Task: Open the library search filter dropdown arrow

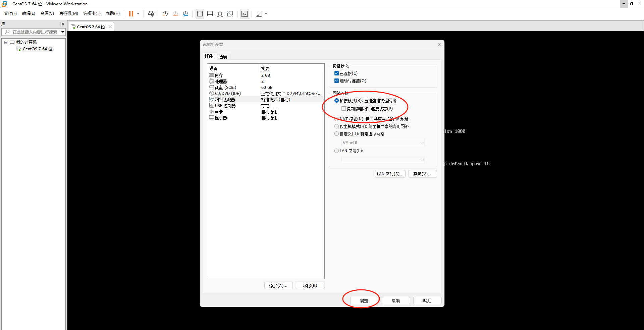Action: 63,32
